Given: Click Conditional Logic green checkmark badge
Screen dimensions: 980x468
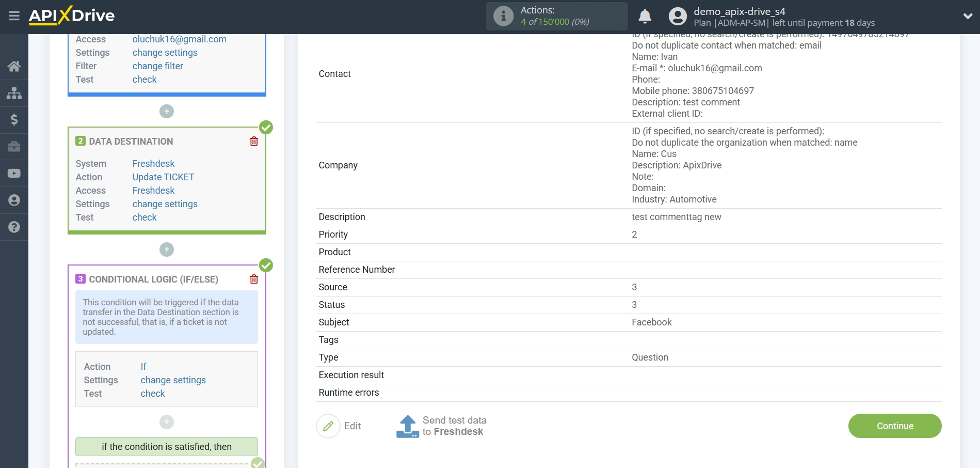Looking at the screenshot, I should [266, 265].
